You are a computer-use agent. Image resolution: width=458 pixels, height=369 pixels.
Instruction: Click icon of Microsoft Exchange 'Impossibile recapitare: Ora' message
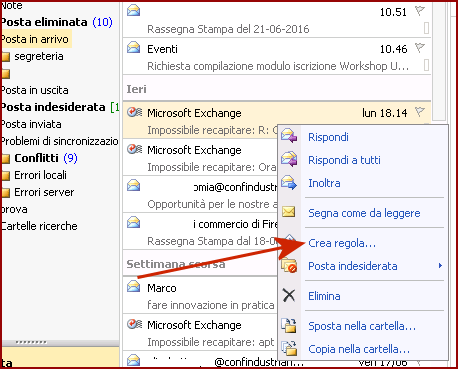[x=135, y=149]
